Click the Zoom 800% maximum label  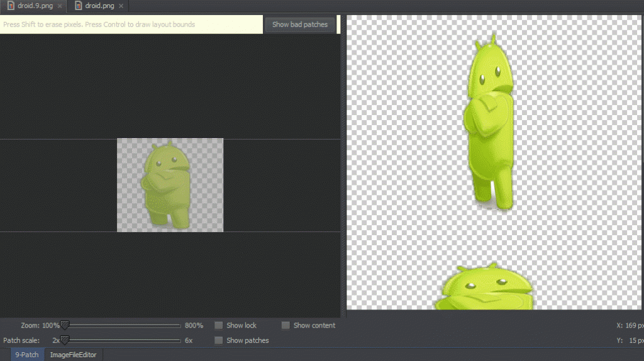coord(194,325)
